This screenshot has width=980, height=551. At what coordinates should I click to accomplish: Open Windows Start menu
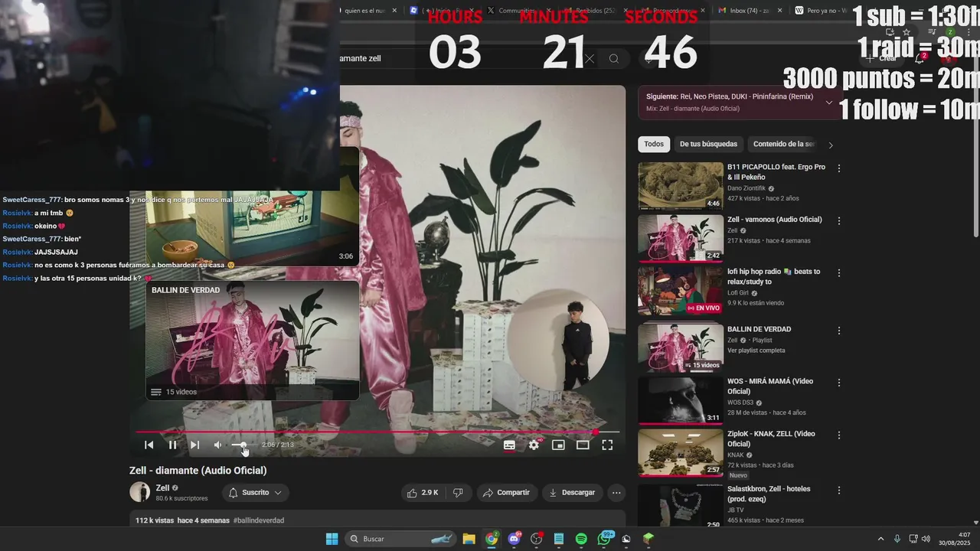(x=332, y=539)
